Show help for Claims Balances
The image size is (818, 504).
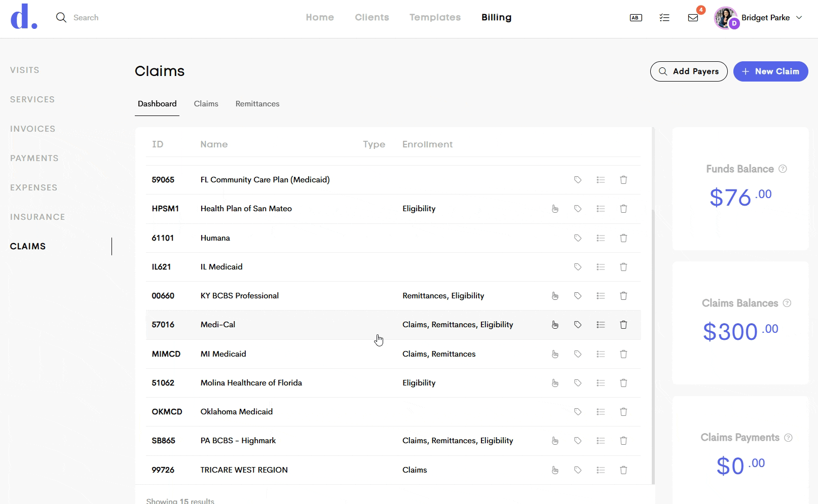coord(787,303)
